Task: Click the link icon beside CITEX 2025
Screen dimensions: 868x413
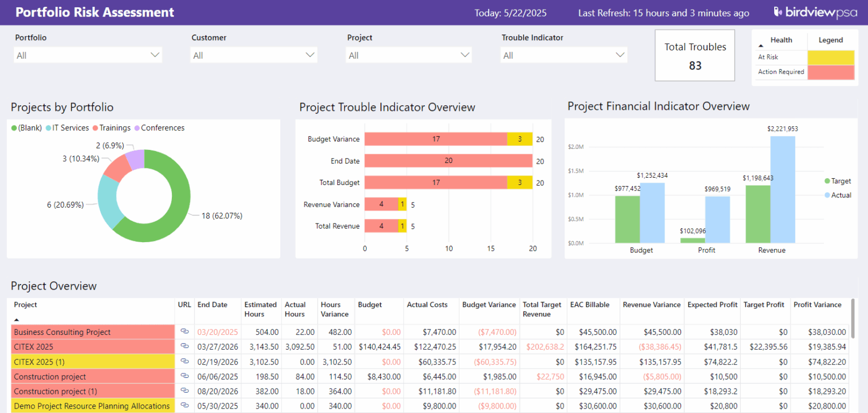Action: pos(184,347)
